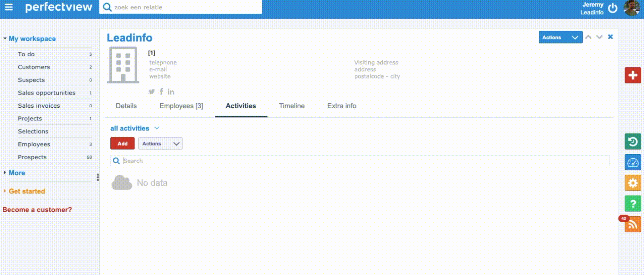This screenshot has height=275, width=644.
Task: Click the company building icon
Action: pos(123,65)
